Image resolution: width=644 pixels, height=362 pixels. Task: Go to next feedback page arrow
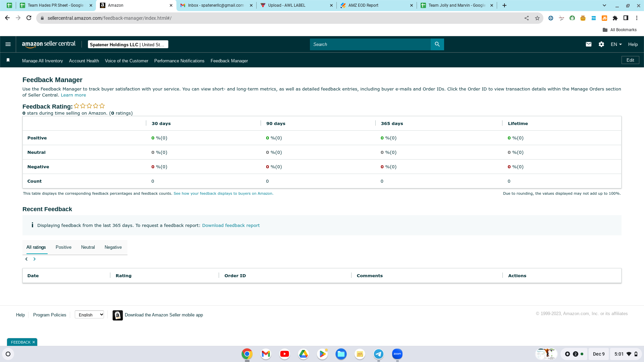click(34, 259)
